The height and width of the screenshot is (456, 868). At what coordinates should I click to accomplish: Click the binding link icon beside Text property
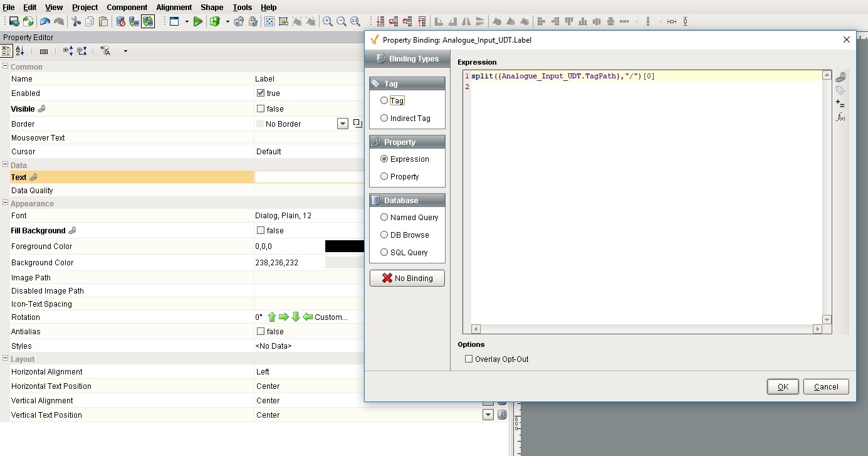click(x=33, y=178)
